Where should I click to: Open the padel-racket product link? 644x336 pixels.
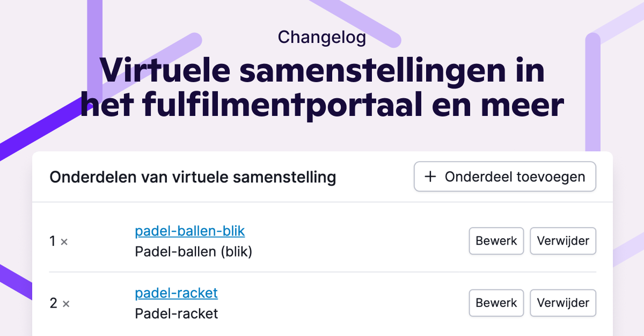click(176, 293)
